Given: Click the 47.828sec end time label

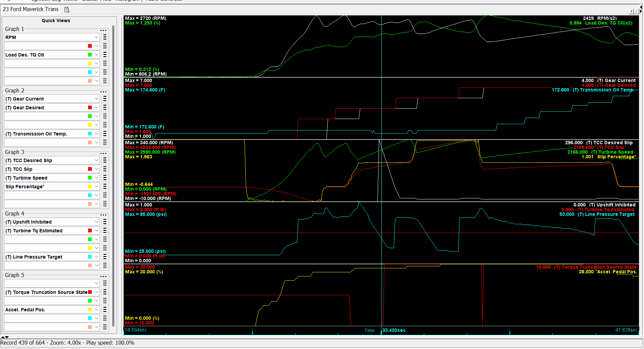Looking at the screenshot, I should [626, 330].
